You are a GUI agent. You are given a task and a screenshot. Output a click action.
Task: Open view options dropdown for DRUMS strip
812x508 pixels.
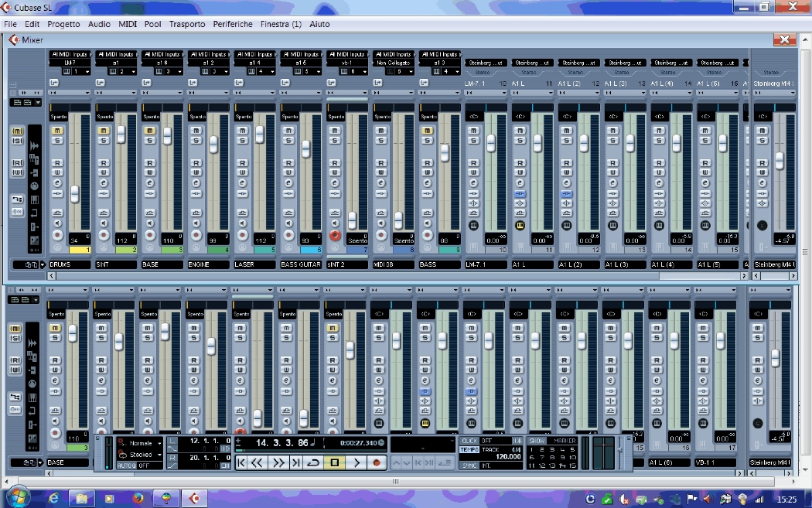point(87,93)
